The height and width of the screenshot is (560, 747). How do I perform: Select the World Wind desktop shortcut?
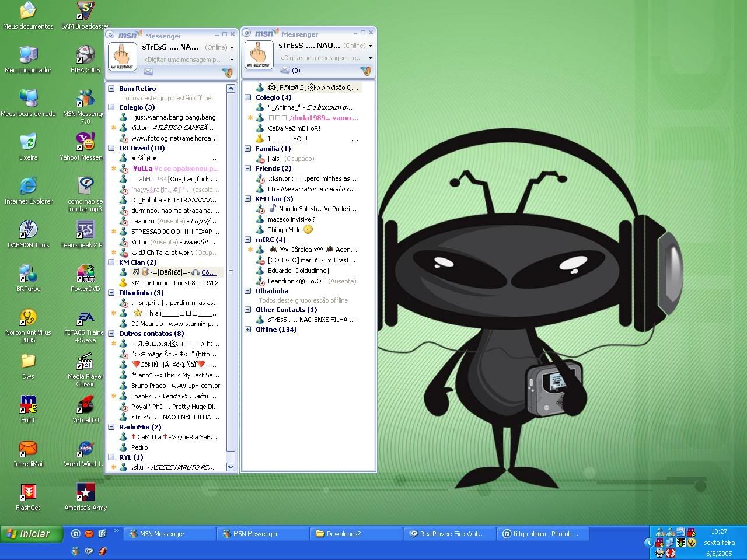click(x=85, y=453)
